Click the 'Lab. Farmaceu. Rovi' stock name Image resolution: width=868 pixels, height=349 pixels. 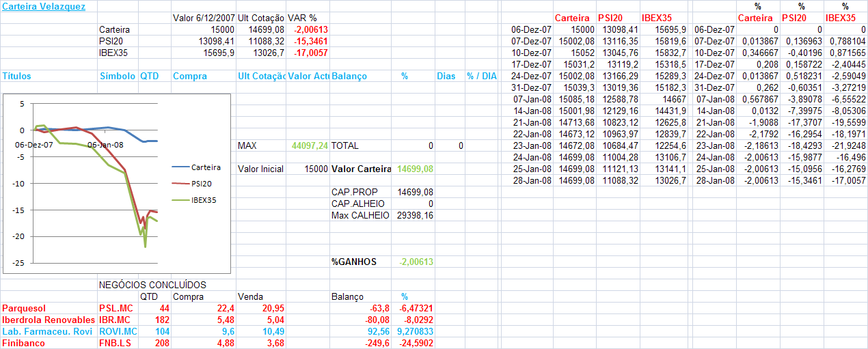(x=46, y=331)
